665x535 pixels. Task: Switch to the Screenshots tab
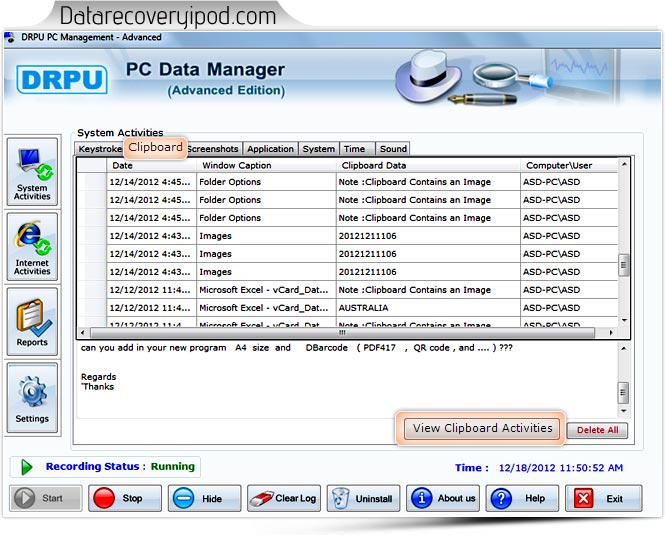(214, 149)
